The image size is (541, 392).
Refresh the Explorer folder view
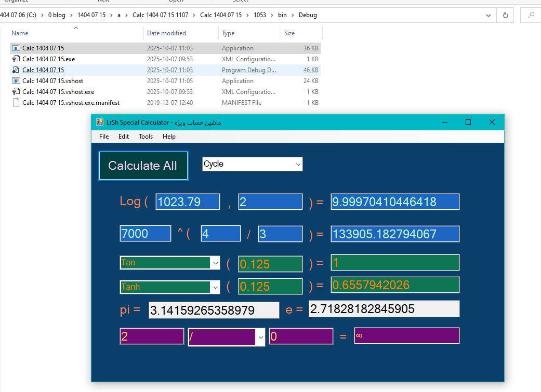(505, 15)
